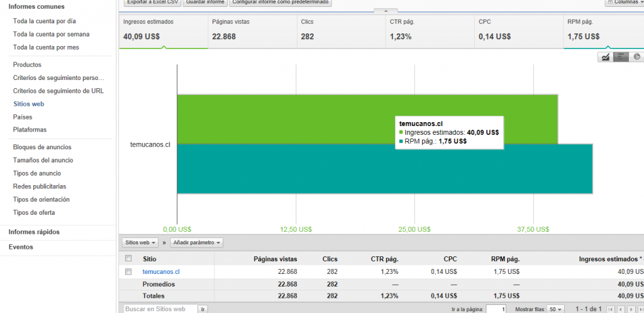
Task: Open the Tamaños del anuncio report
Action: coord(43,160)
